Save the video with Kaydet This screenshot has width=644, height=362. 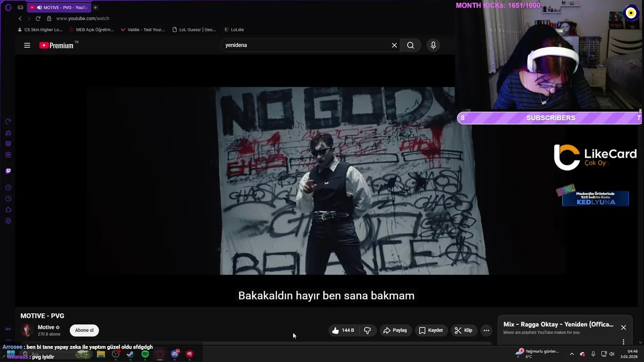431,330
